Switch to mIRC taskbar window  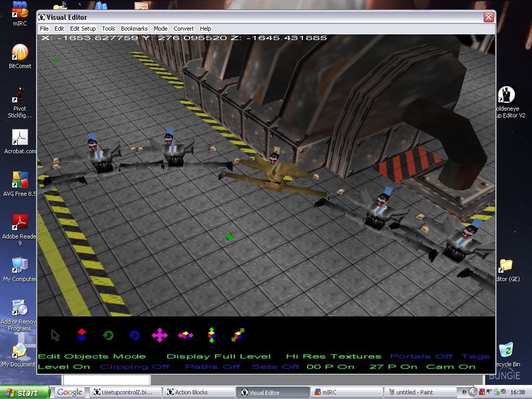tap(345, 392)
